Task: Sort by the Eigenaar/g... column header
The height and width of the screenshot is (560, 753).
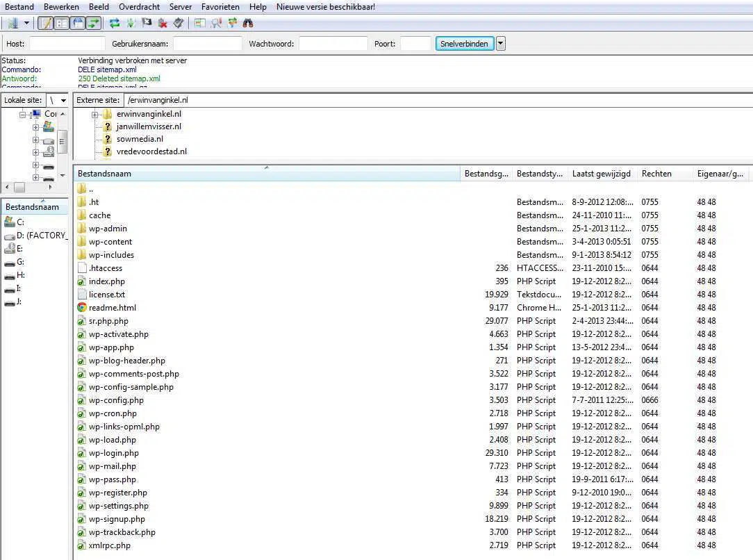Action: click(x=720, y=174)
